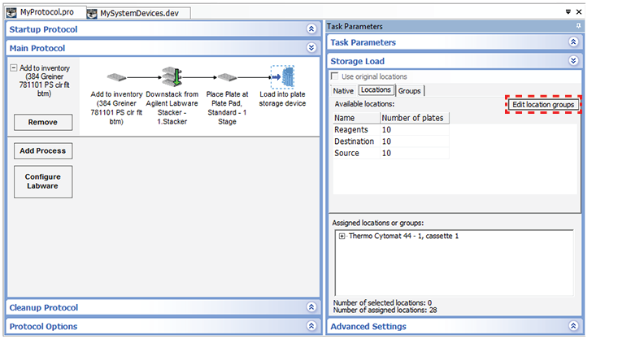Expand the Thermo Cytomat 44 tree node
Image resolution: width=644 pixels, height=339 pixels.
click(x=342, y=236)
